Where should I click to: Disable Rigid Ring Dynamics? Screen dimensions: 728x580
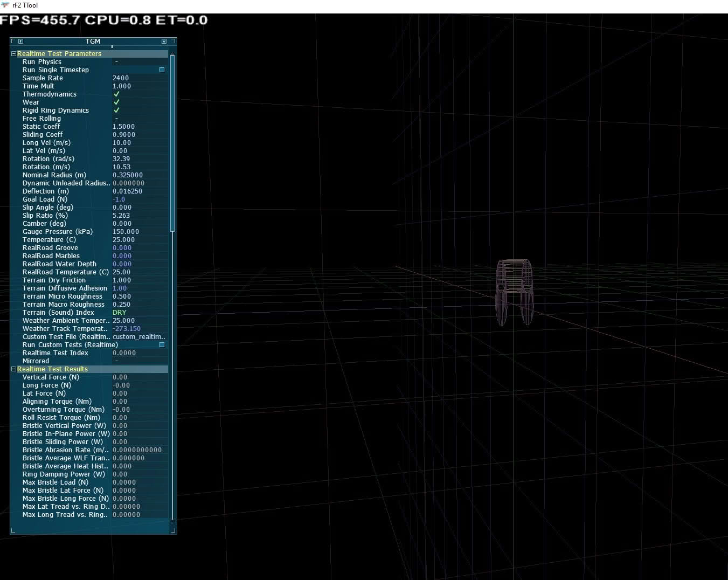pos(116,110)
